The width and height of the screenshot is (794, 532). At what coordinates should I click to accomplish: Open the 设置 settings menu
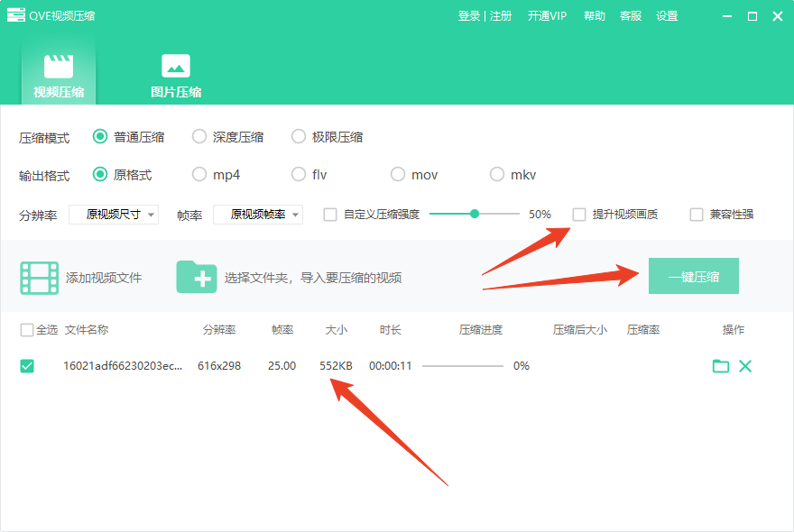coord(667,16)
